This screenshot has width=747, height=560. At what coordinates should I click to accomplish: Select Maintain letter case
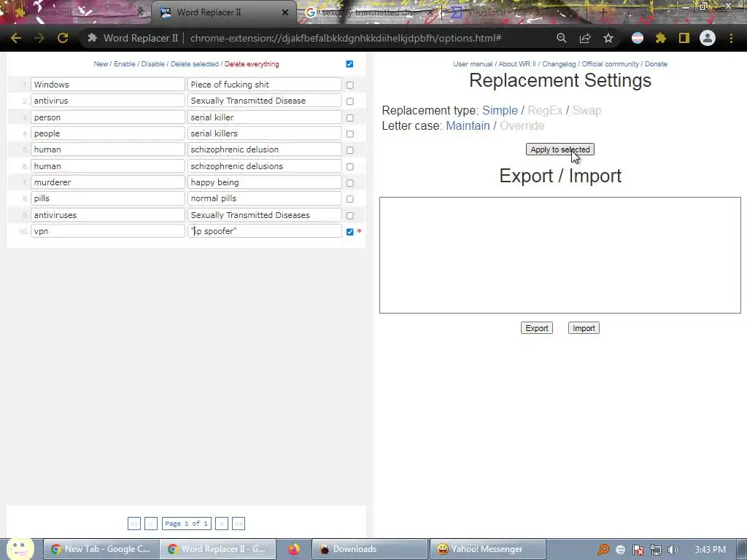pos(468,125)
